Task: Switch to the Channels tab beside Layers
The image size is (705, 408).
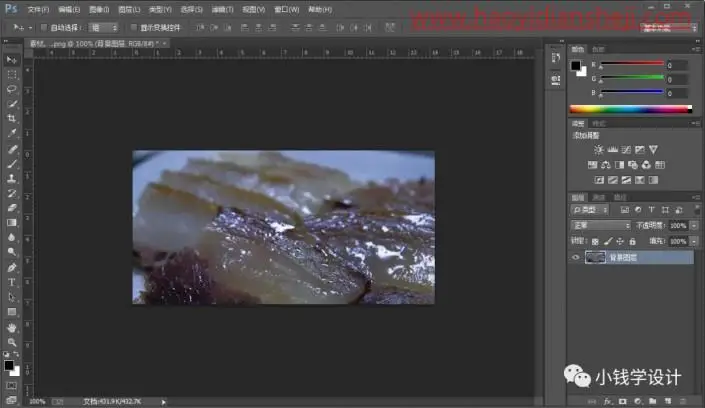Action: [x=599, y=197]
